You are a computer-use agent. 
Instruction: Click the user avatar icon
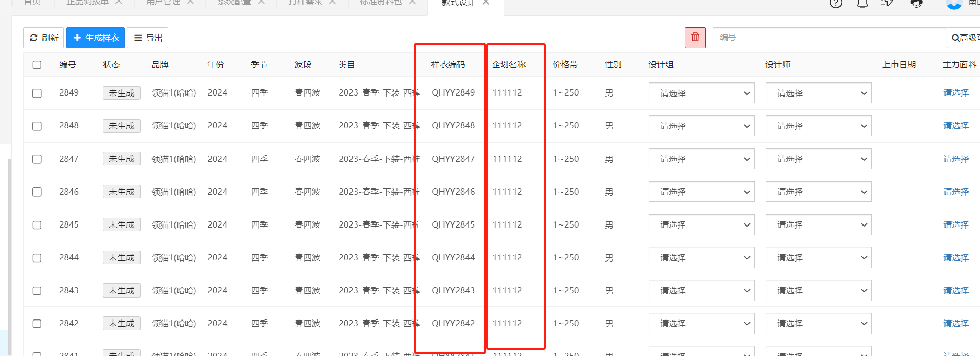(x=954, y=3)
